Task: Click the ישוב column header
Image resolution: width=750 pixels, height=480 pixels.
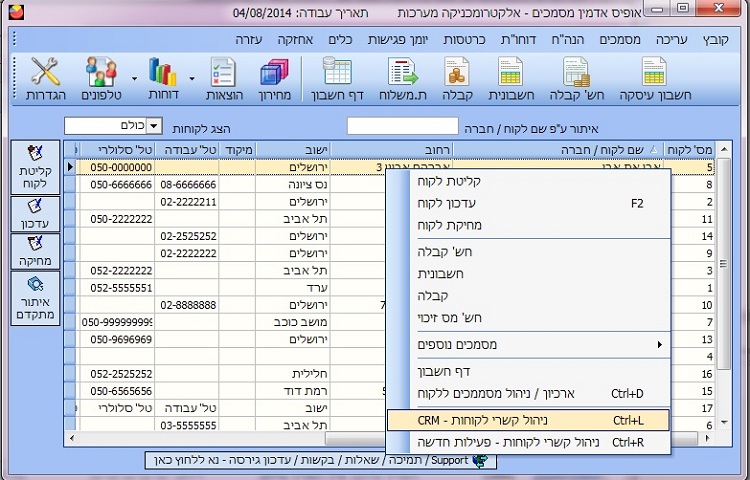Action: [x=293, y=150]
